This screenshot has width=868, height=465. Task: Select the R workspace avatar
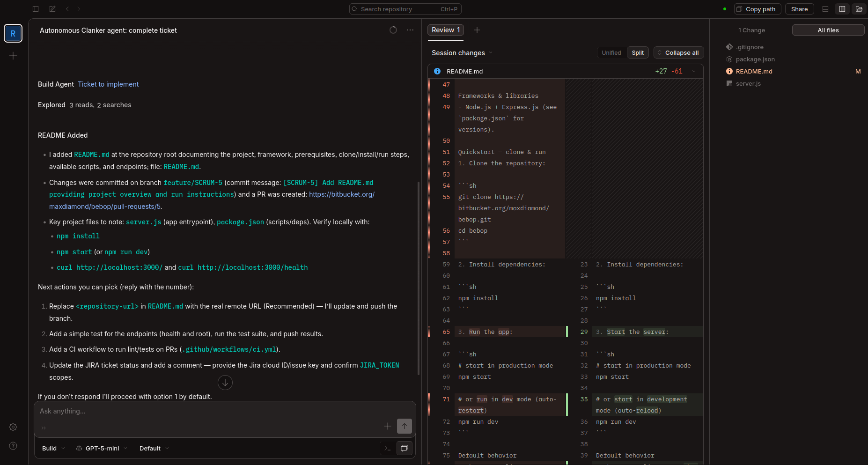[x=13, y=33]
